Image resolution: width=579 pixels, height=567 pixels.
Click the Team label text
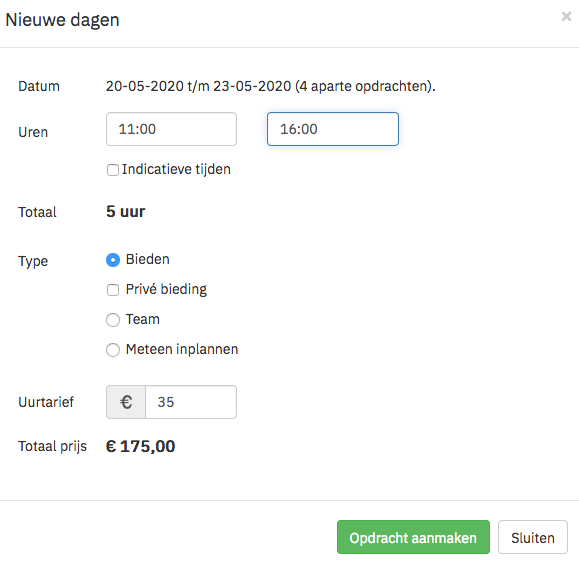pyautogui.click(x=143, y=319)
